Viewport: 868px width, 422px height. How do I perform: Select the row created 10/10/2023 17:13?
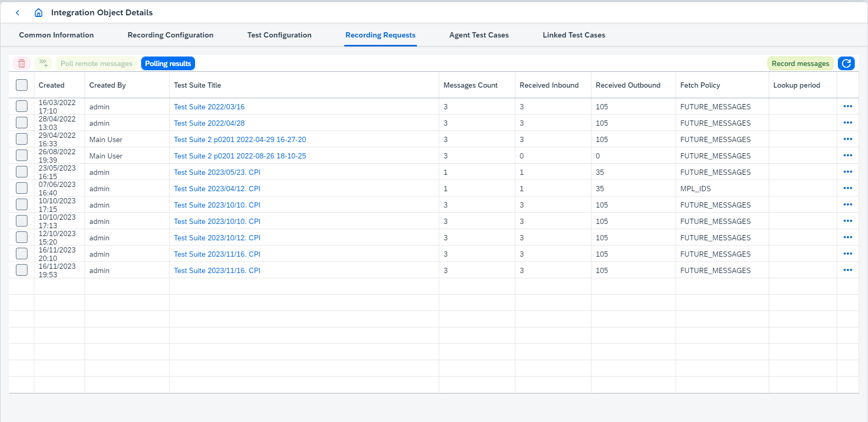click(22, 221)
